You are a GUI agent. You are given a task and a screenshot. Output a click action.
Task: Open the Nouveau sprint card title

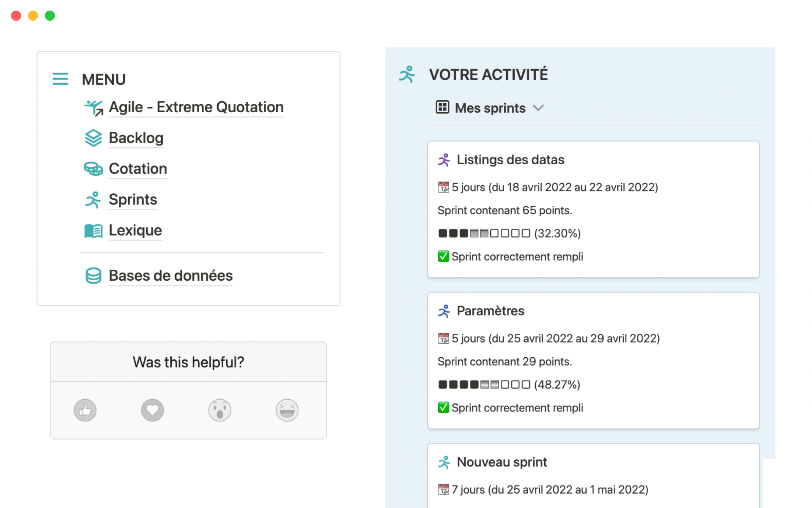tap(502, 462)
